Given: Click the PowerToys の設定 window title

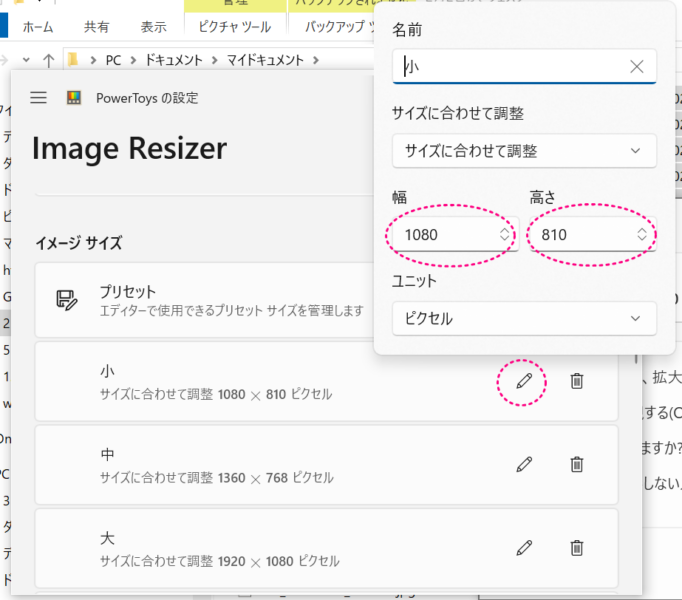Looking at the screenshot, I should tap(147, 98).
